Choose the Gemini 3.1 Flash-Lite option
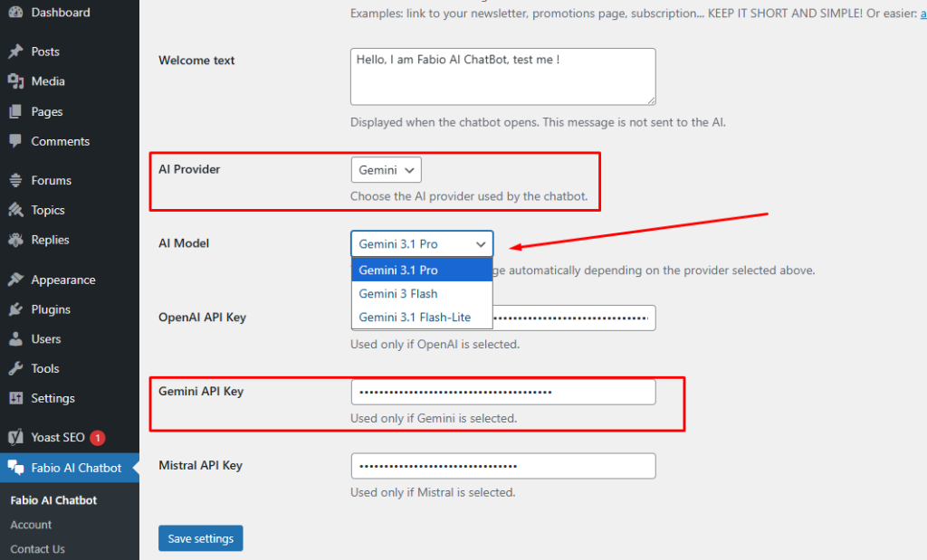The width and height of the screenshot is (927, 560). coord(422,318)
